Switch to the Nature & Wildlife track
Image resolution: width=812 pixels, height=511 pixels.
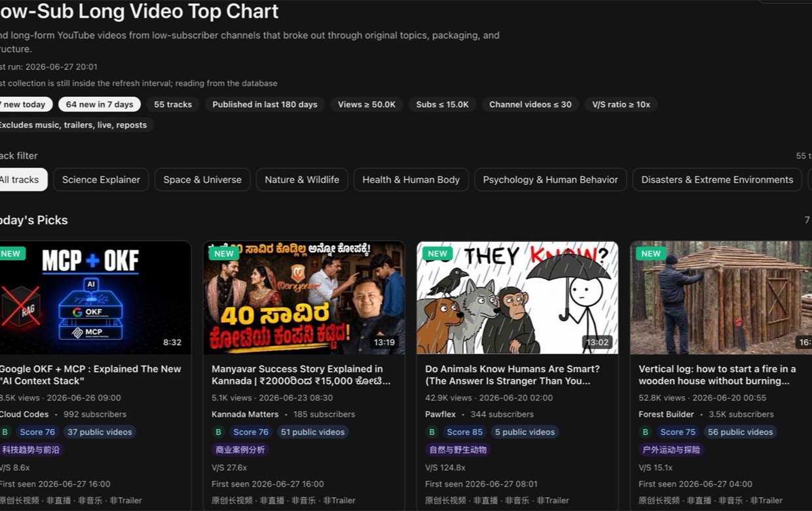(x=302, y=180)
